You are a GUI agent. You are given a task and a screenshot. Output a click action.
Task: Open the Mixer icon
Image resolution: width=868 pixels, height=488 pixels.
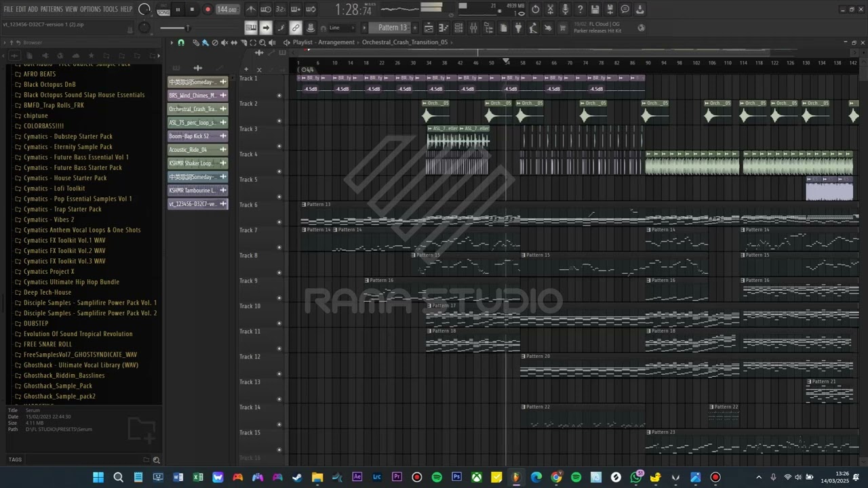click(473, 28)
